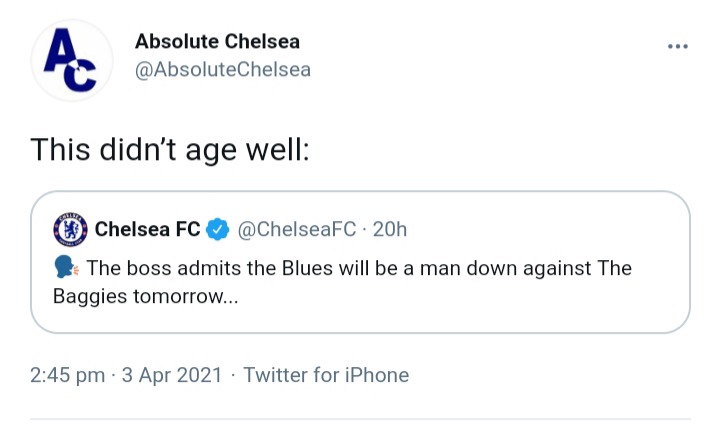Open the three-dot more options menu
Image resolution: width=720 pixels, height=424 pixels.
(678, 46)
